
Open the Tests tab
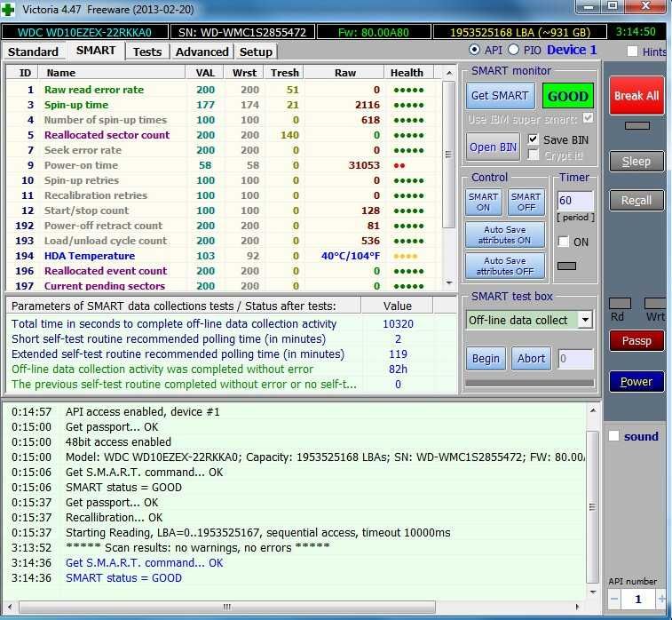click(x=147, y=52)
